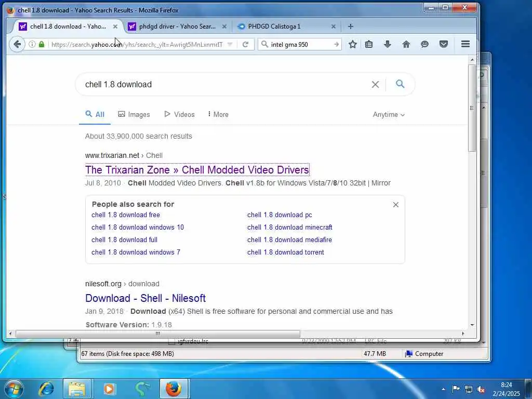This screenshot has height=399, width=532.
Task: Click scroll up arrow of page scrollbar
Action: click(472, 60)
